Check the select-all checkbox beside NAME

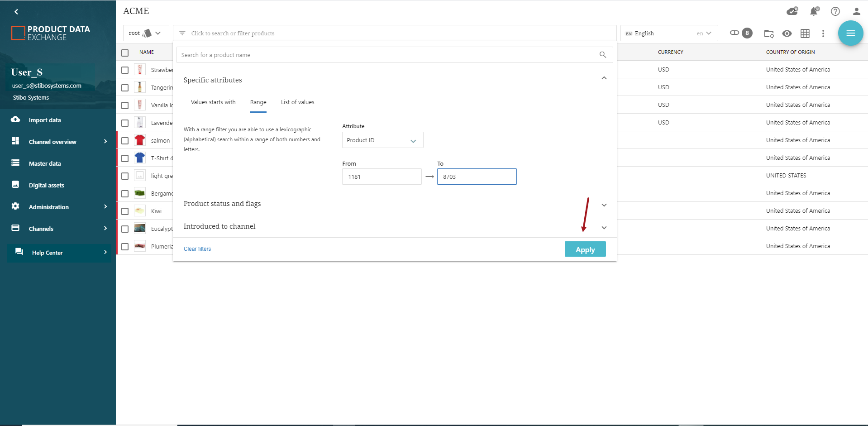point(125,53)
